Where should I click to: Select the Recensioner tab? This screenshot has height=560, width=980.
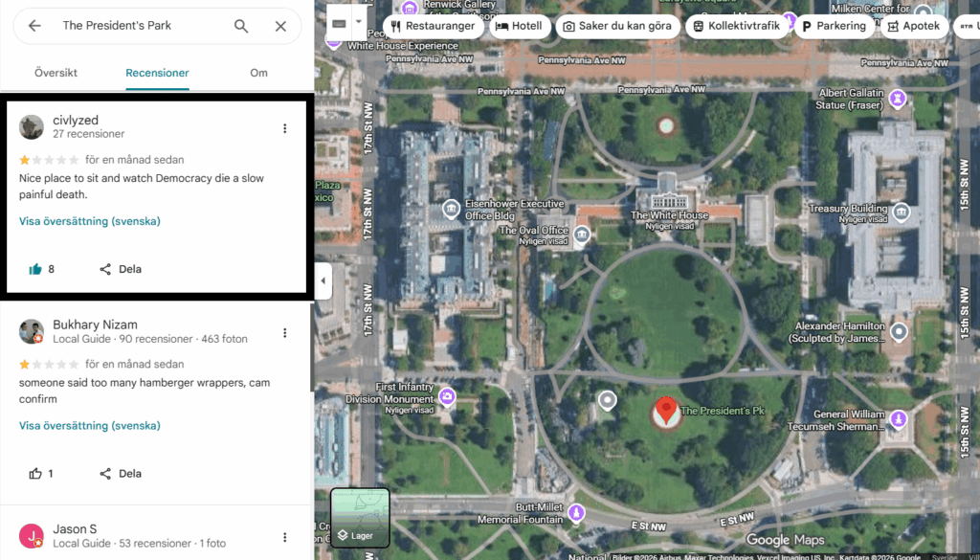coord(157,73)
